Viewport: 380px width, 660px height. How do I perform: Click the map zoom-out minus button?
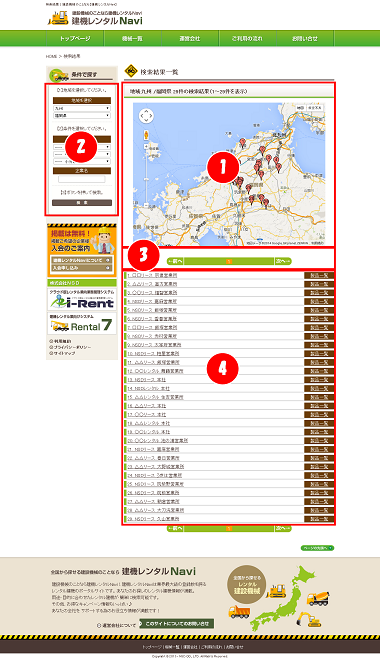pos(146,205)
